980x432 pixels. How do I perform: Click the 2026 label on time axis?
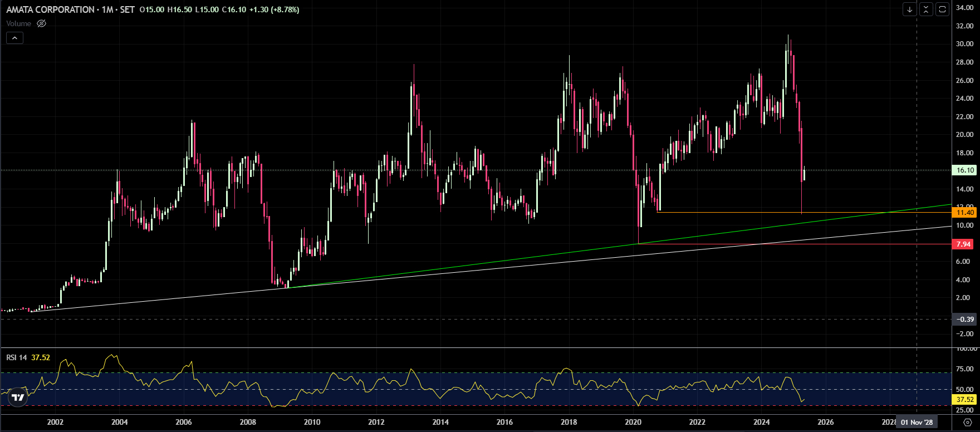825,422
